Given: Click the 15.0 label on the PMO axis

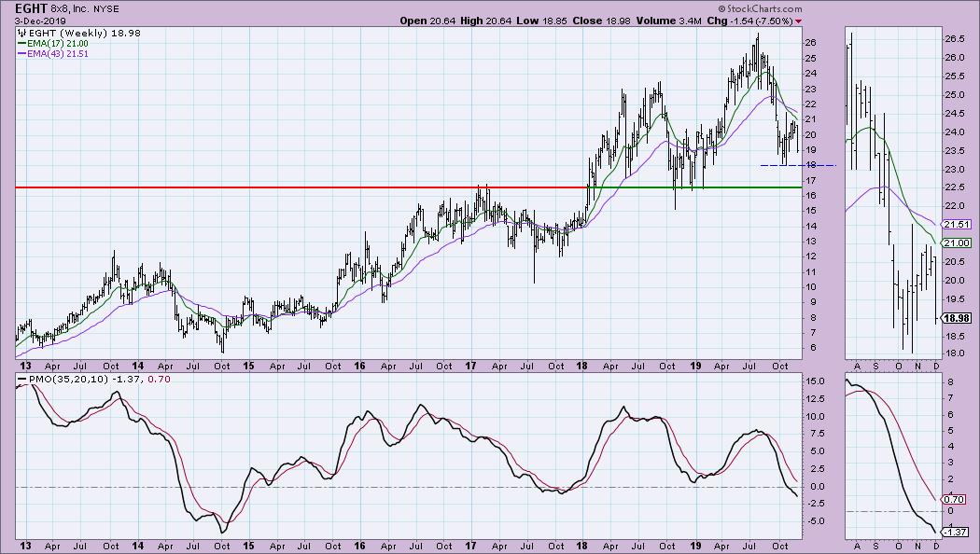Looking at the screenshot, I should (x=817, y=381).
